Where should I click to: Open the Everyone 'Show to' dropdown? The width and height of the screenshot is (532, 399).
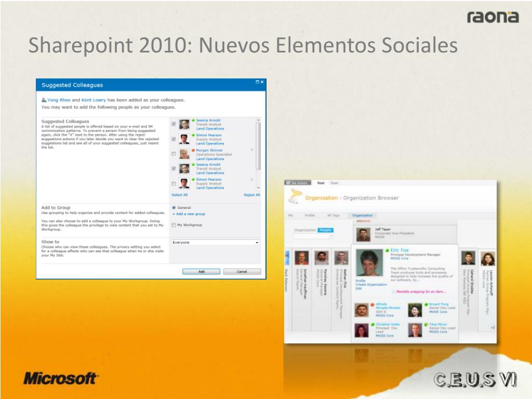tap(215, 243)
